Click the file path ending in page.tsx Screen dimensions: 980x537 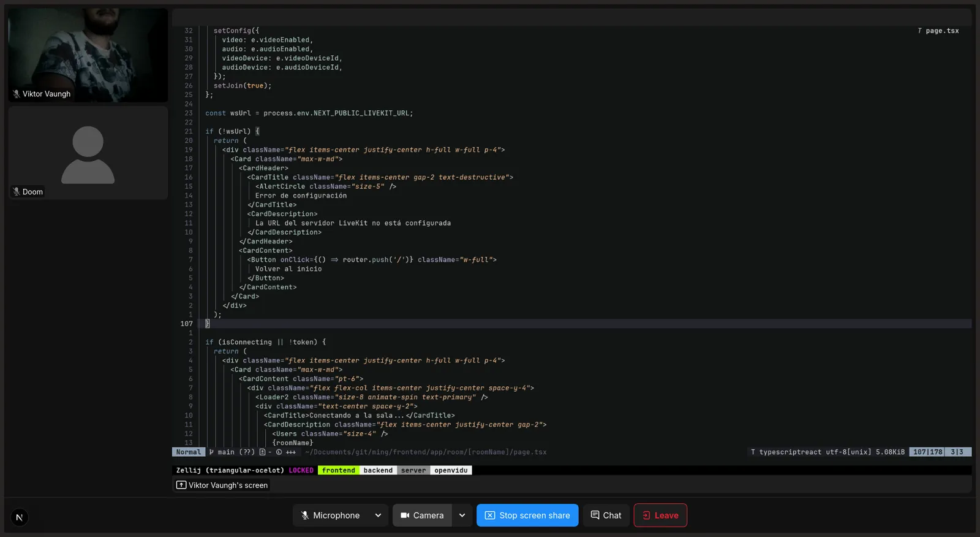pos(426,452)
